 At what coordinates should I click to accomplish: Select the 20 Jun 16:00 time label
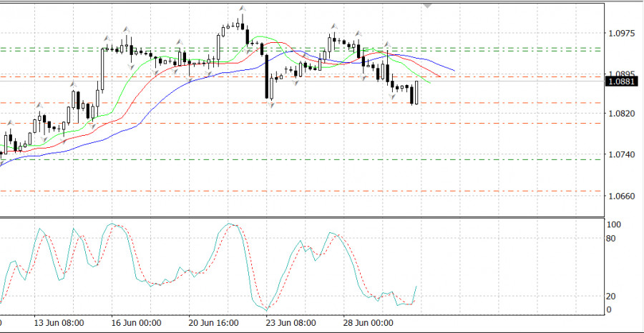tap(213, 323)
